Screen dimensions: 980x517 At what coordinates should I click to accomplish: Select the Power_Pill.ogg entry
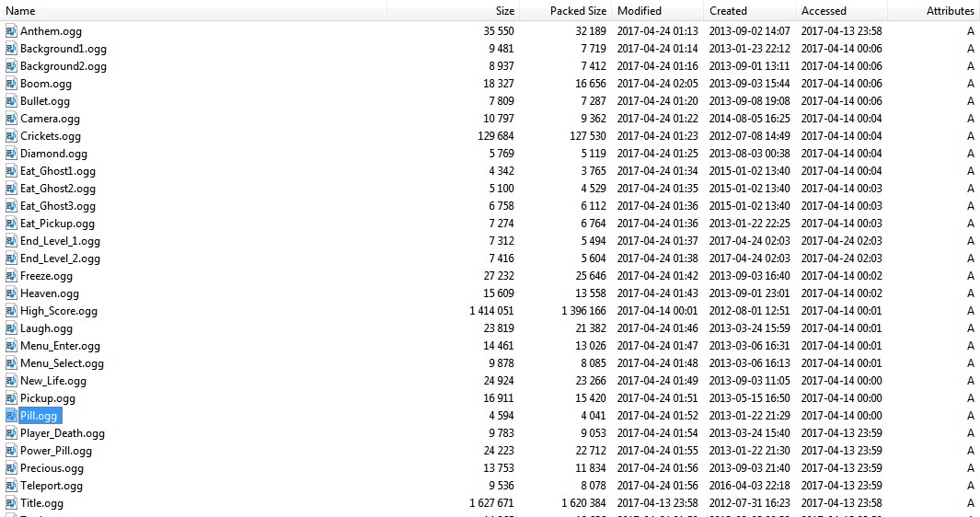click(56, 451)
